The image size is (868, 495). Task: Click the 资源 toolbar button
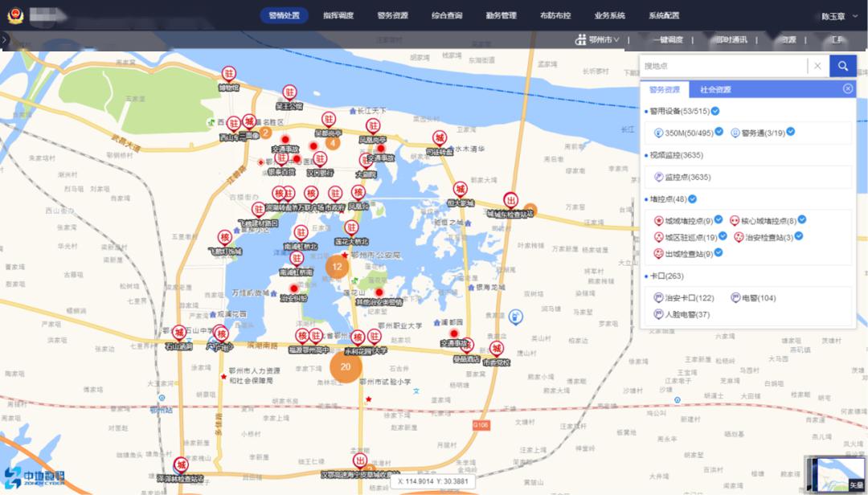tap(789, 40)
